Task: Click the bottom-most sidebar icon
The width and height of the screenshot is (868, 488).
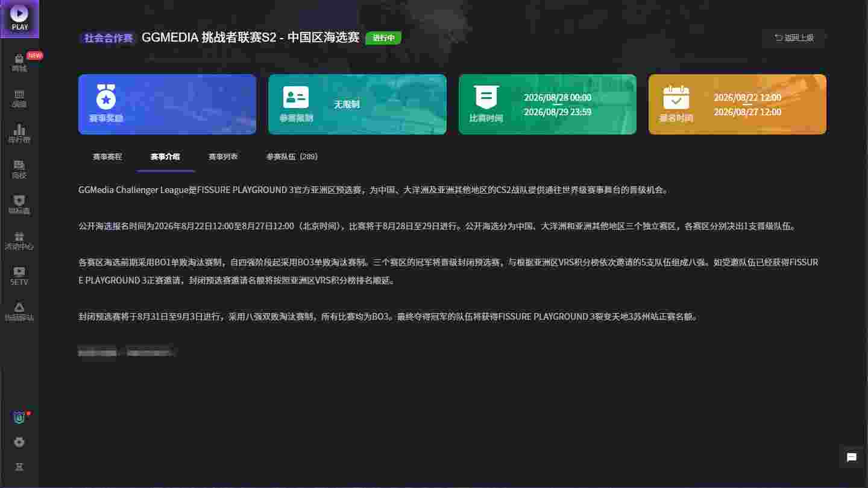Action: pos(19,467)
